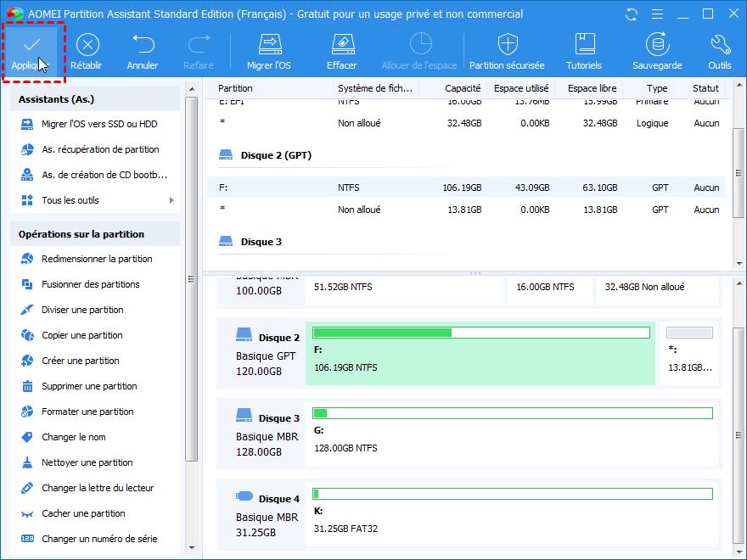
Task: Sort by the Capacité column header
Action: 463,88
